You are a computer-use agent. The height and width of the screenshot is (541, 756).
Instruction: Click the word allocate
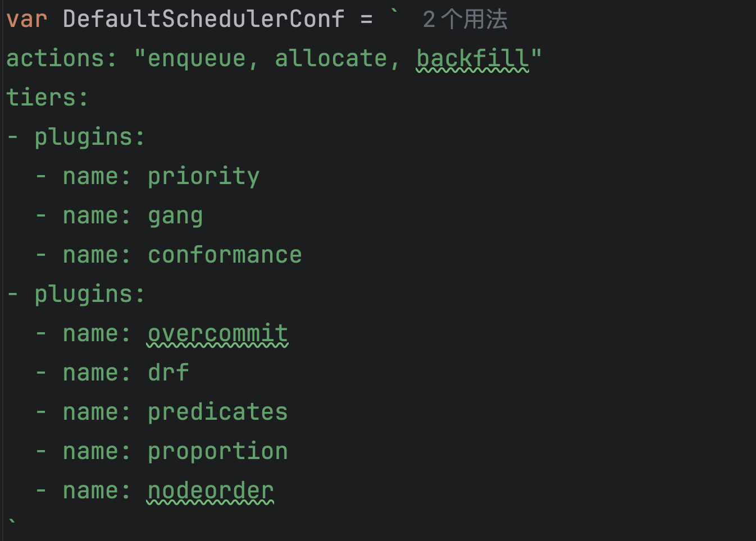point(331,58)
